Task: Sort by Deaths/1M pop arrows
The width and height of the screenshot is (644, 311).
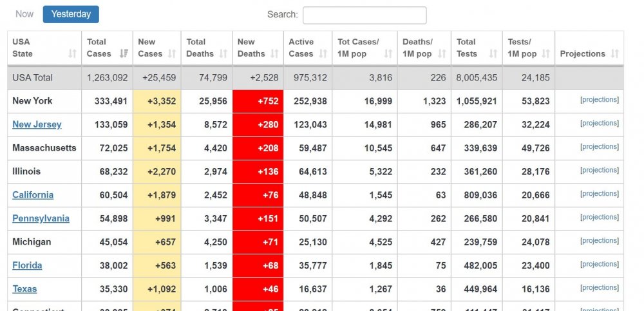Action: point(442,54)
